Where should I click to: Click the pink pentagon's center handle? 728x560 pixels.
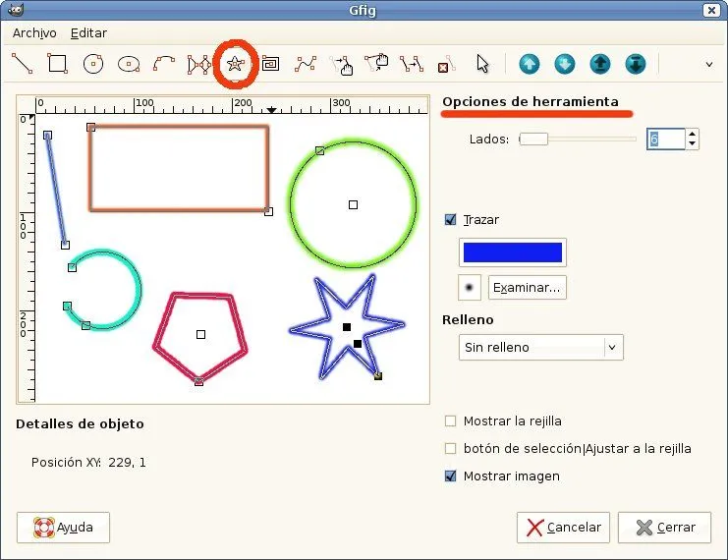pos(200,334)
